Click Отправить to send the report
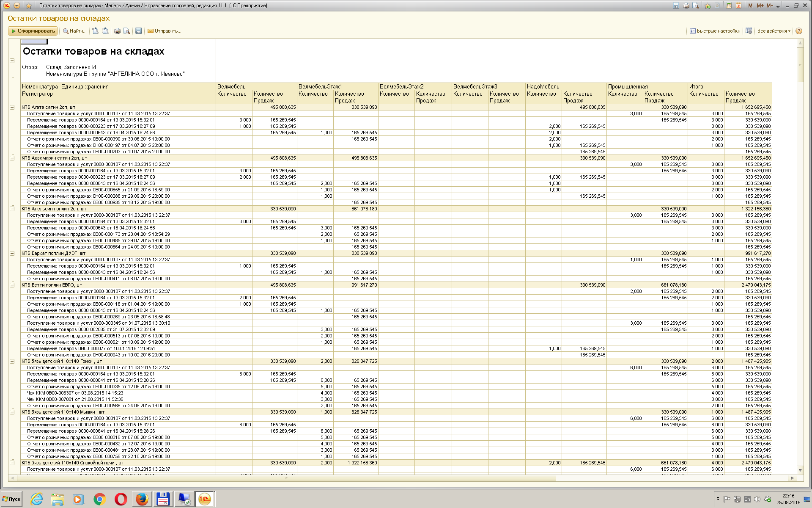Image resolution: width=812 pixels, height=508 pixels. (164, 31)
